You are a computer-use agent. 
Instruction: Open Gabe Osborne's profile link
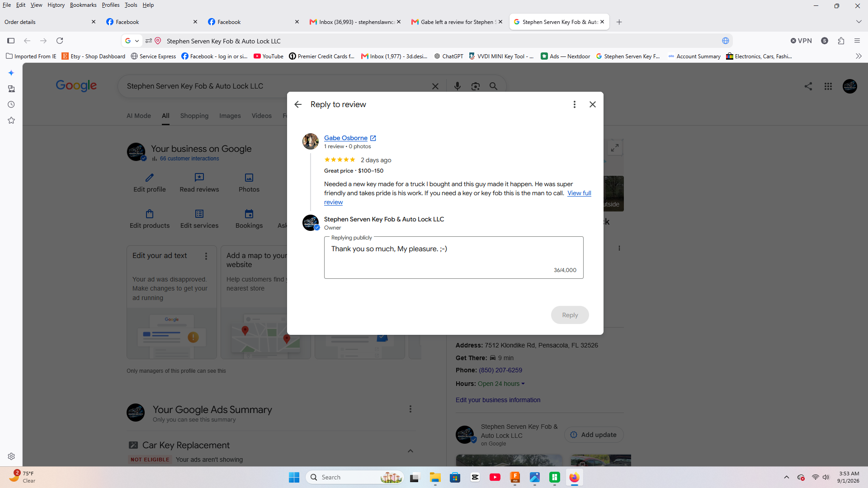point(346,138)
